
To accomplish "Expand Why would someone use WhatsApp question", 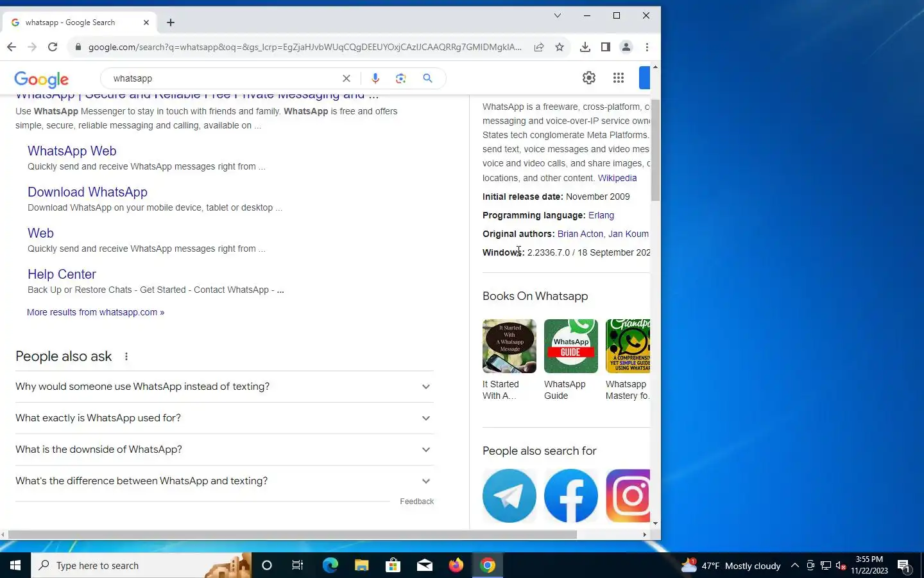I will (225, 387).
